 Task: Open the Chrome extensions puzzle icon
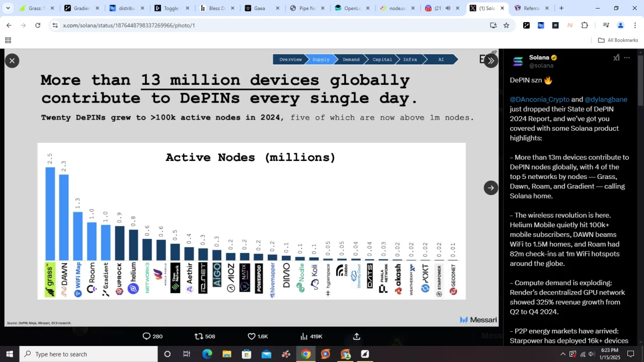[585, 25]
